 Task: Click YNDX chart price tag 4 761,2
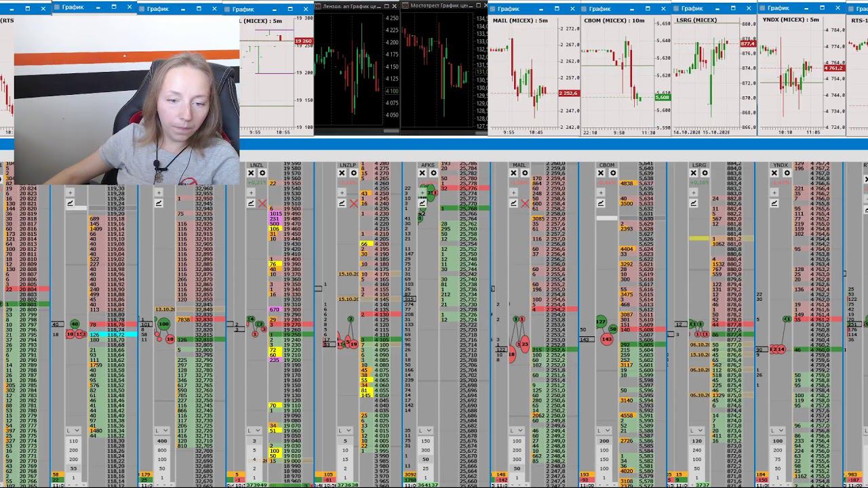pos(834,68)
